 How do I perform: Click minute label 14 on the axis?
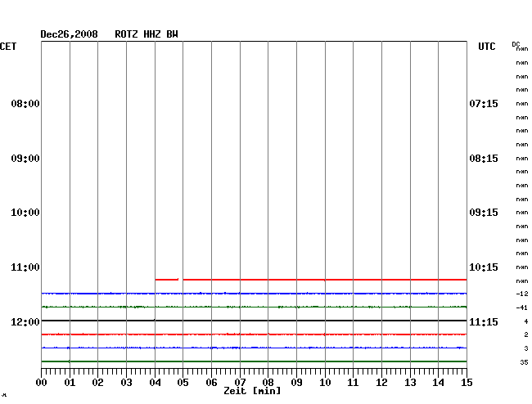[x=439, y=382]
